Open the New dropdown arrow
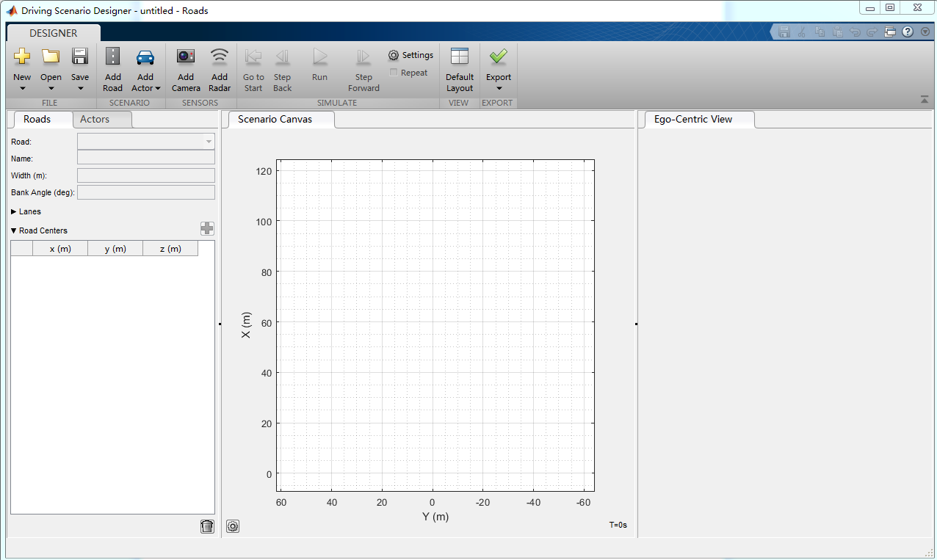937x560 pixels. click(22, 89)
